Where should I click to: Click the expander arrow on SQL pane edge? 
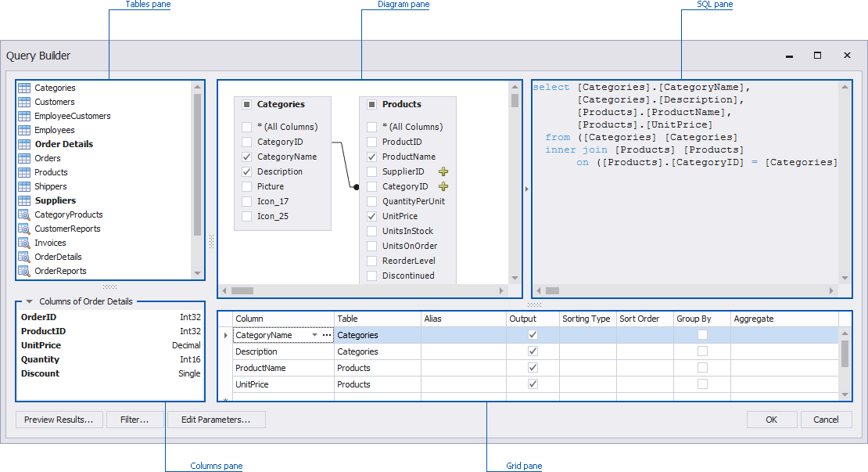coord(526,187)
